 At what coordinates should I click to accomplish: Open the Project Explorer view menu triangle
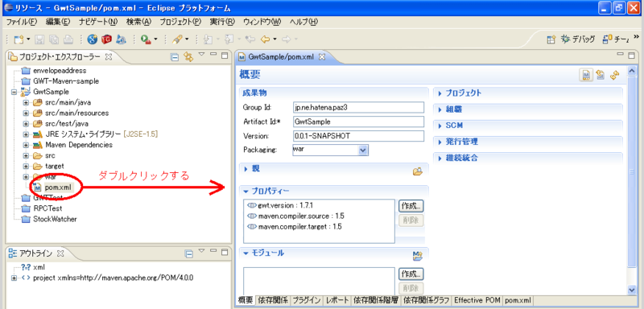click(x=201, y=55)
